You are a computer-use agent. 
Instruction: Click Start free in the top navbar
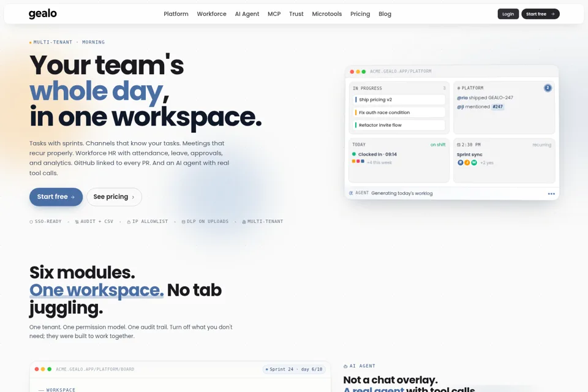click(540, 14)
